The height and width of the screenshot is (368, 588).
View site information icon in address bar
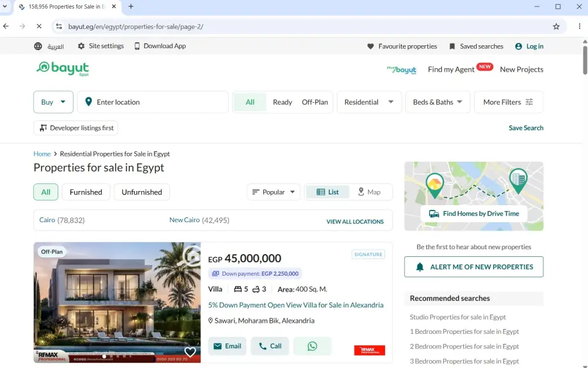(x=59, y=26)
